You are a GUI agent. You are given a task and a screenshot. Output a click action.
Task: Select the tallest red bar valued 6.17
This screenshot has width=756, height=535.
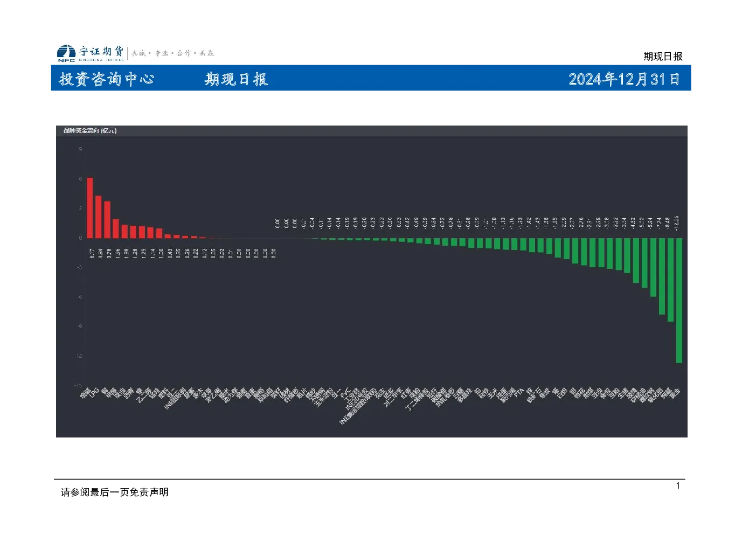pos(90,208)
